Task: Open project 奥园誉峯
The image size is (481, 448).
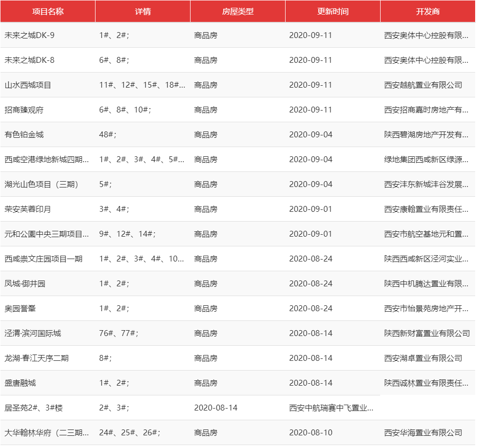Action: pos(20,308)
